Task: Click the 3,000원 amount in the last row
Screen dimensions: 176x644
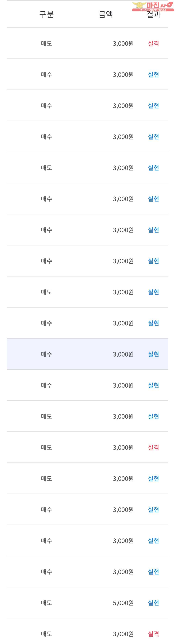Action: pyautogui.click(x=123, y=634)
